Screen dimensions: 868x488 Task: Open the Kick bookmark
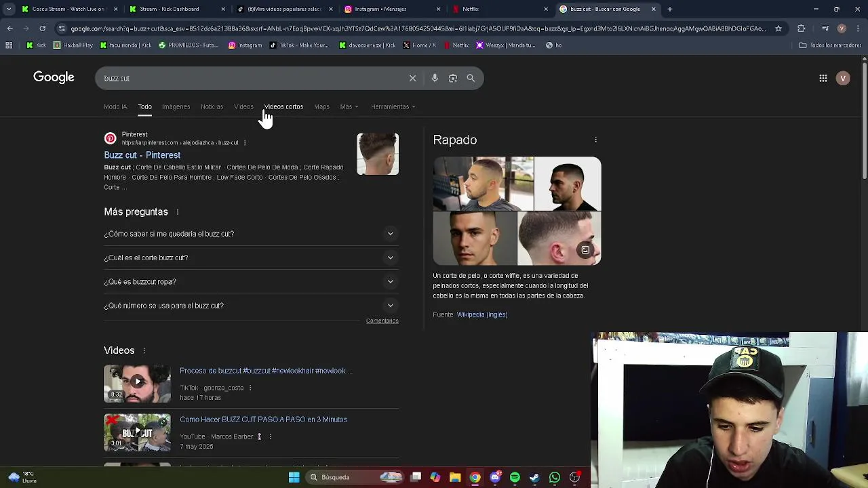pyautogui.click(x=37, y=45)
